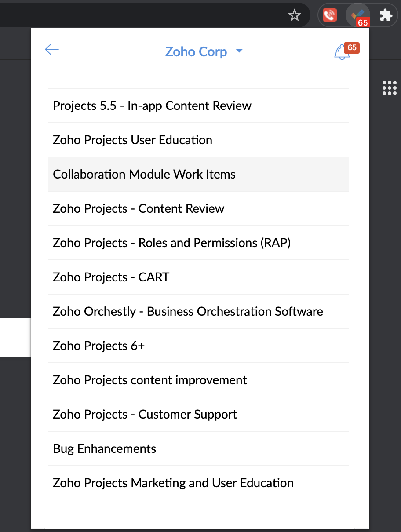Image resolution: width=401 pixels, height=532 pixels.
Task: Expand the Zoho Corp portal dropdown
Action: click(x=204, y=51)
